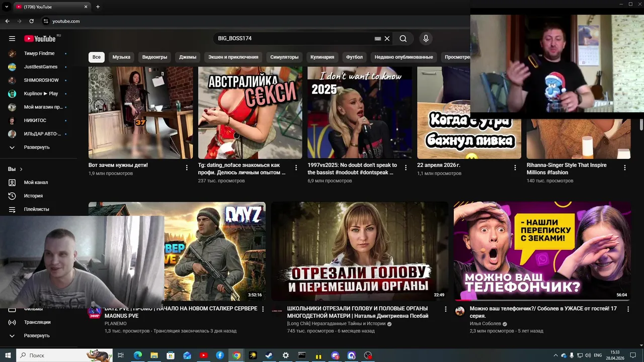Select the Футбол filter chip

coord(354,57)
